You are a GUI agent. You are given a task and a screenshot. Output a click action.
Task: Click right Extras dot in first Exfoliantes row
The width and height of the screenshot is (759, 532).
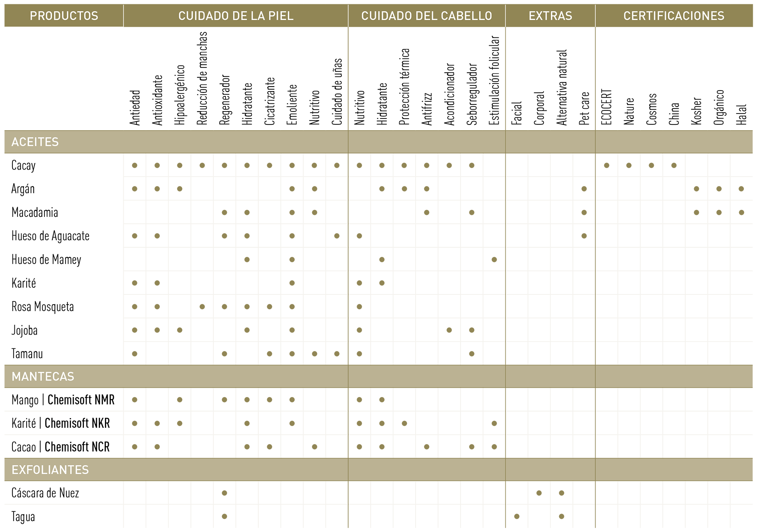click(x=562, y=493)
